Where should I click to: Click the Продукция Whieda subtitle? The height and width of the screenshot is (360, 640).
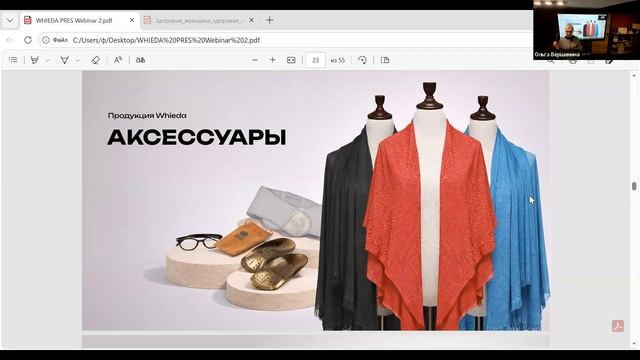pos(147,116)
